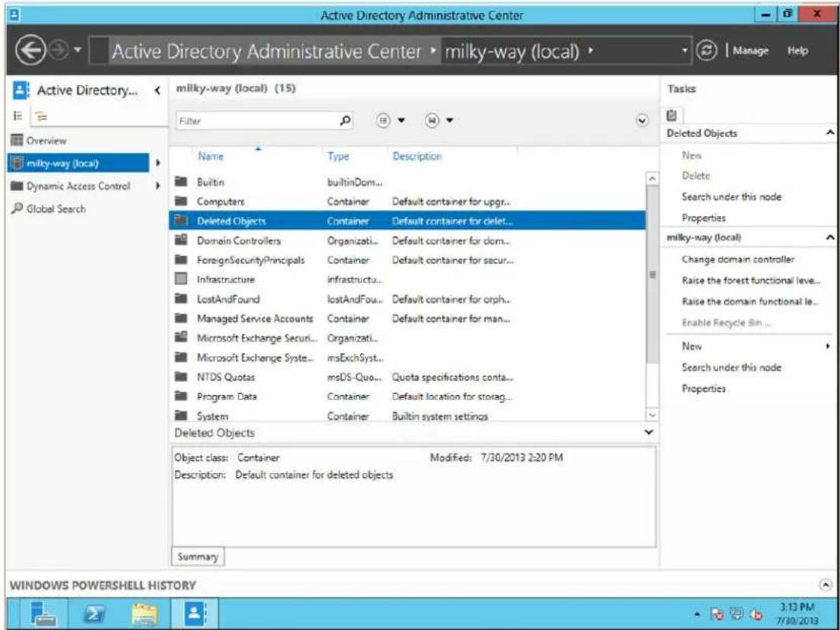
Task: Click Raise the forest functional level task
Action: (751, 280)
